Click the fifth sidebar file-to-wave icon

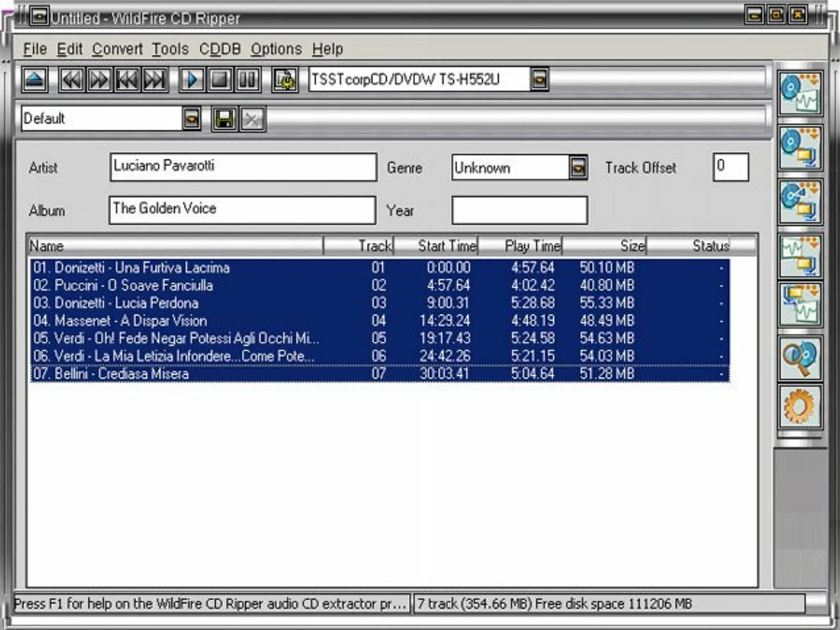click(x=801, y=305)
